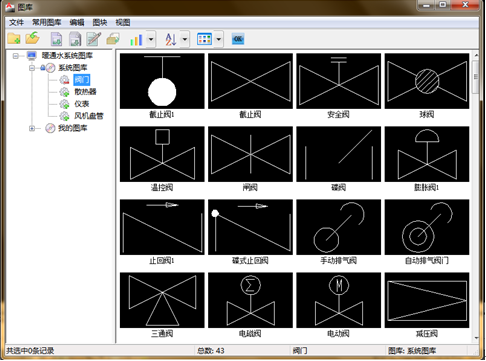The image size is (486, 361).
Task: Click the A-Z sort toolbar icon
Action: point(171,39)
